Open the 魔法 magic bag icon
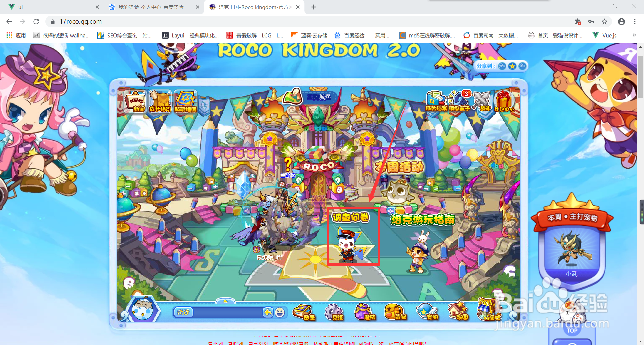Screen dimensions: 644x345 [365, 312]
